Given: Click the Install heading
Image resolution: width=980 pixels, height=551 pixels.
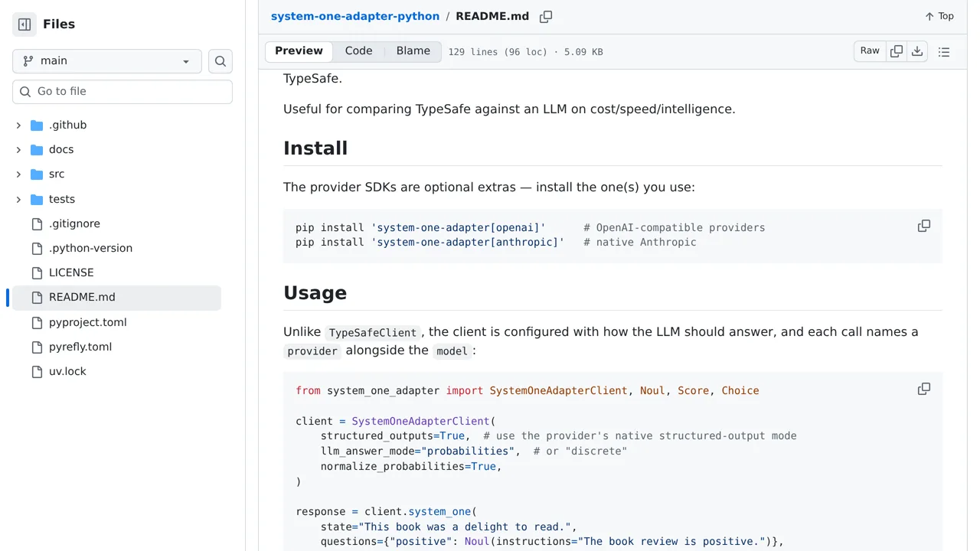Looking at the screenshot, I should [x=315, y=148].
